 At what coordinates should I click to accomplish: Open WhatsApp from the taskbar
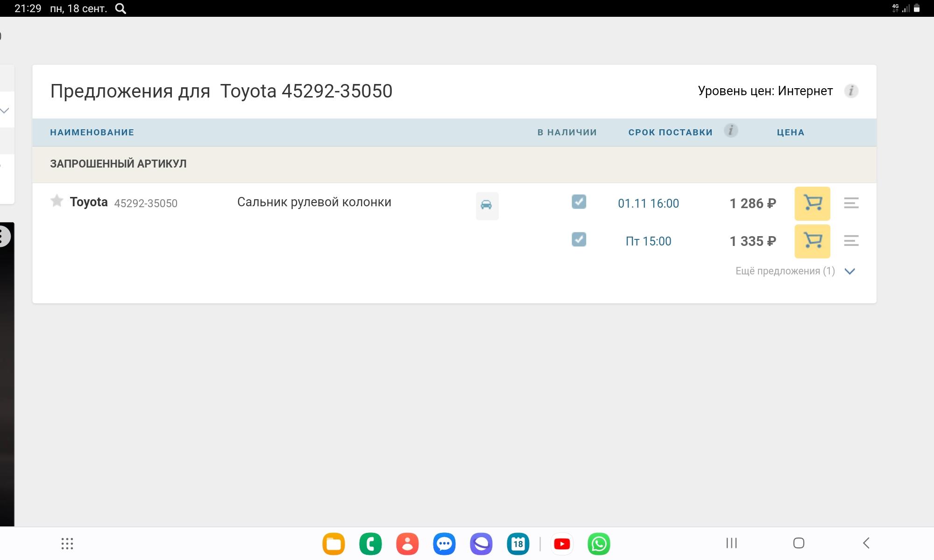(599, 544)
